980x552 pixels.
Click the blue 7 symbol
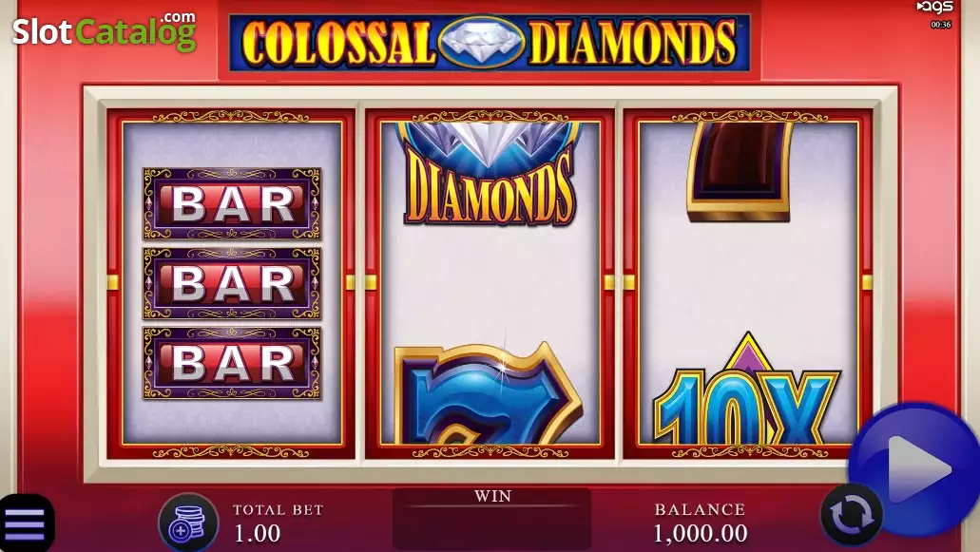(x=489, y=393)
